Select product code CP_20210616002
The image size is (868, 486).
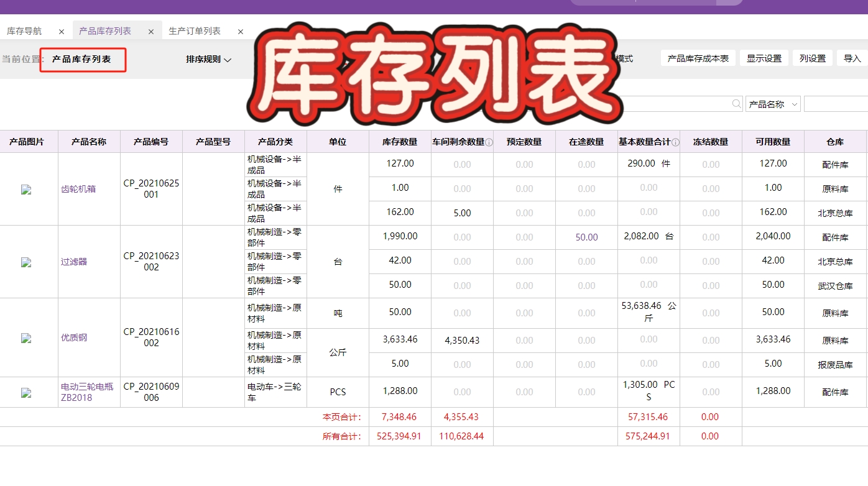[x=151, y=337]
